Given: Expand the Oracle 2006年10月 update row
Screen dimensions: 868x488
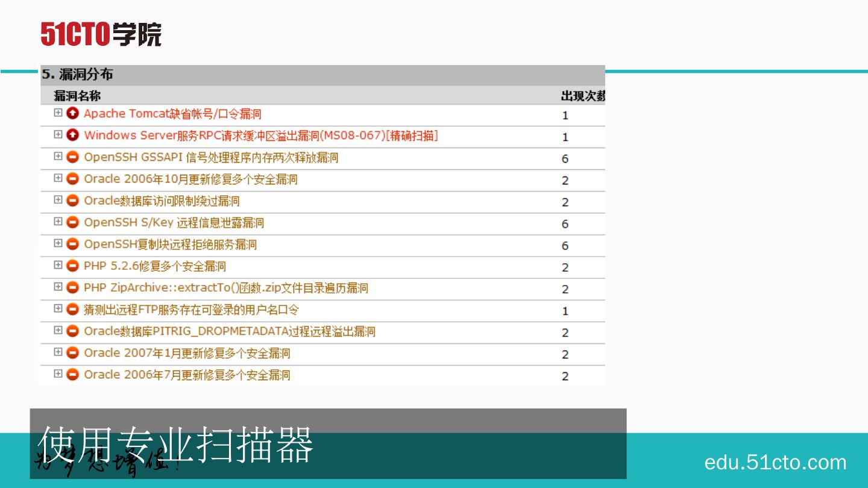Looking at the screenshot, I should click(x=58, y=178).
